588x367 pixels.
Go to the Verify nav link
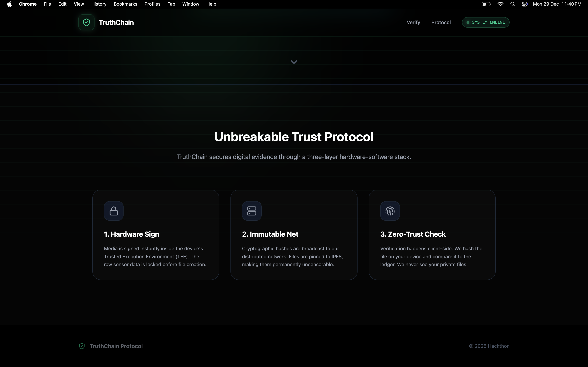(x=413, y=22)
